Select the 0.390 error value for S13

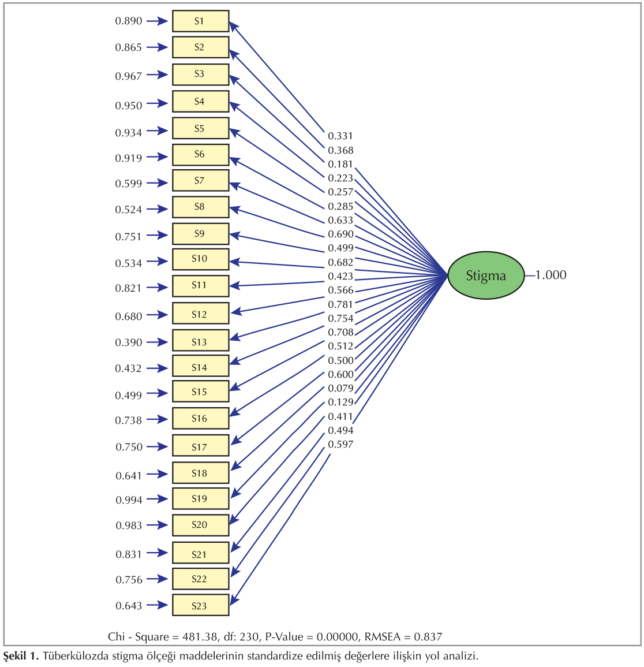coord(128,342)
